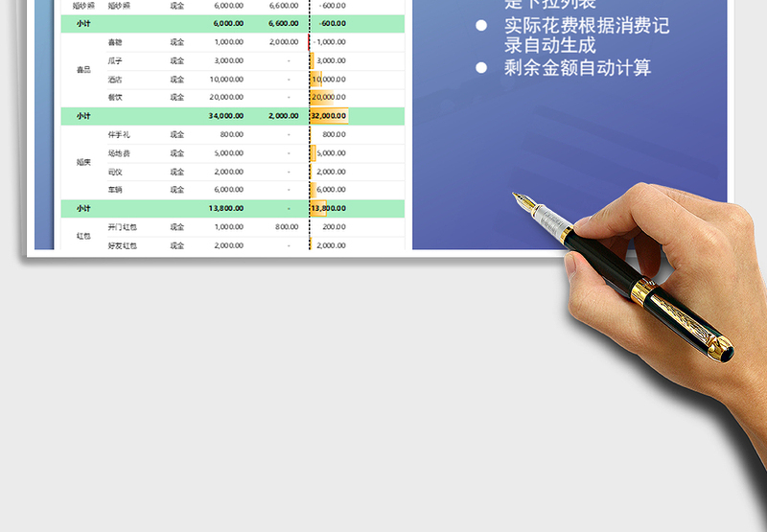Click the 34,000.00 subtotal budget cell
Image resolution: width=767 pixels, height=532 pixels.
click(226, 116)
